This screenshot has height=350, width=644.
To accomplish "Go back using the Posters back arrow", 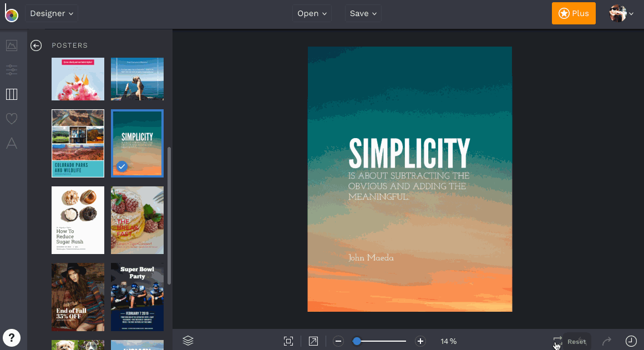I will click(x=36, y=45).
